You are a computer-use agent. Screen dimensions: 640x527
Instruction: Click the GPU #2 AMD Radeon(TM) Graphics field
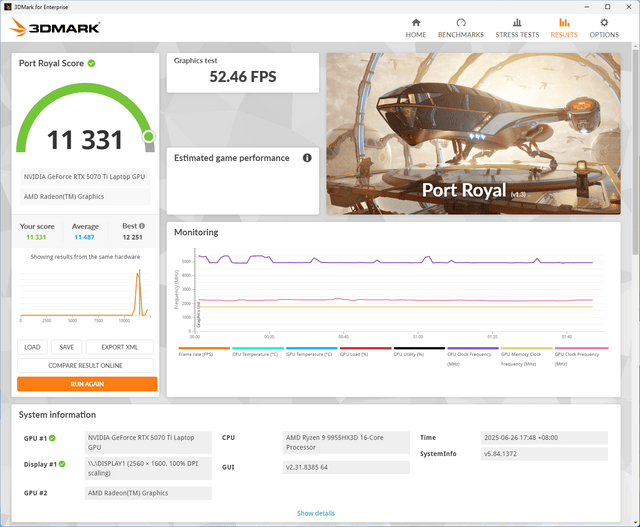tap(148, 493)
